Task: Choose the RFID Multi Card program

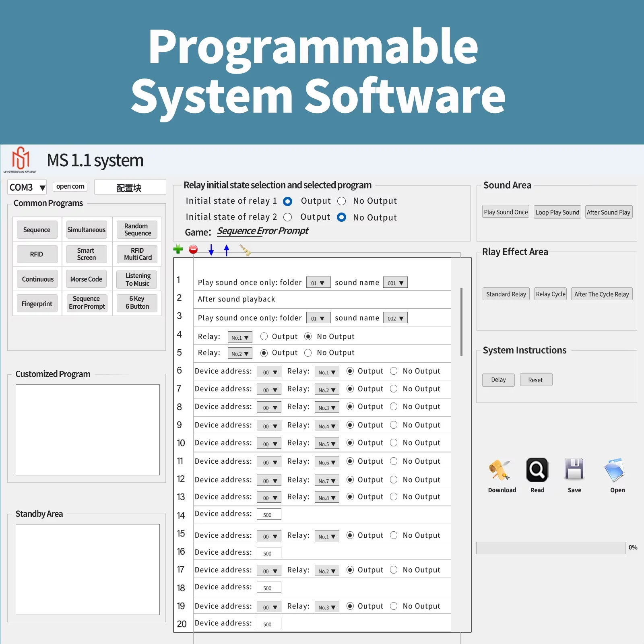Action: [137, 254]
